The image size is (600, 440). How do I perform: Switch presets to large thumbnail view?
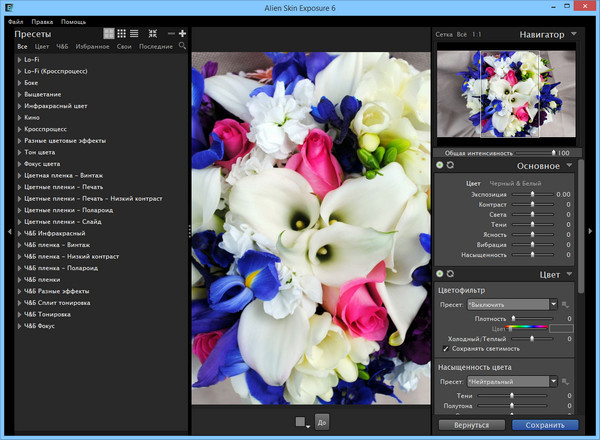pos(107,34)
